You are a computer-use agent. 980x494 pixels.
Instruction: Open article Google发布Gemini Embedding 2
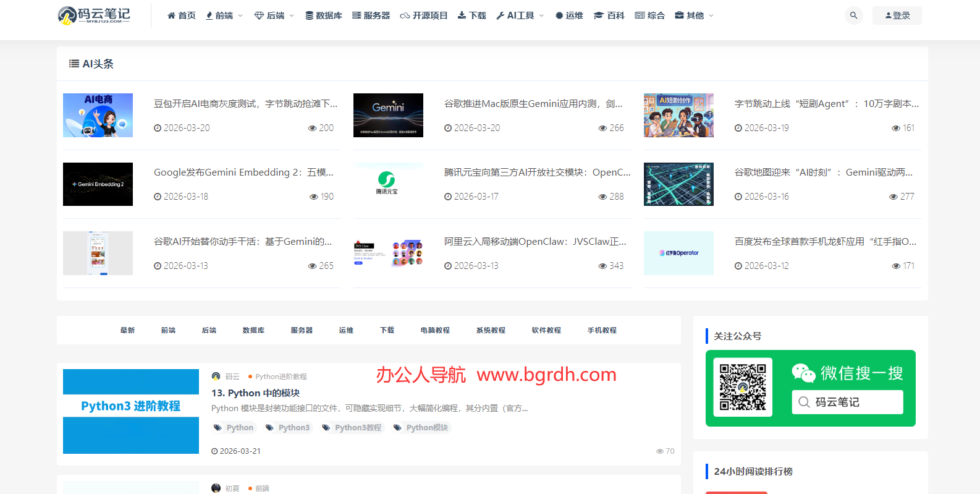[243, 172]
